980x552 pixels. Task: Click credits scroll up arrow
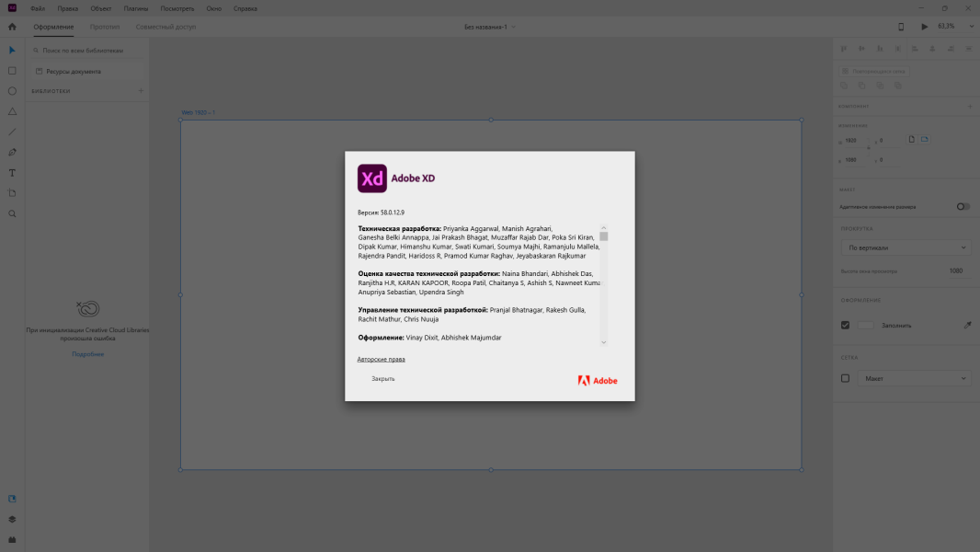(x=604, y=228)
